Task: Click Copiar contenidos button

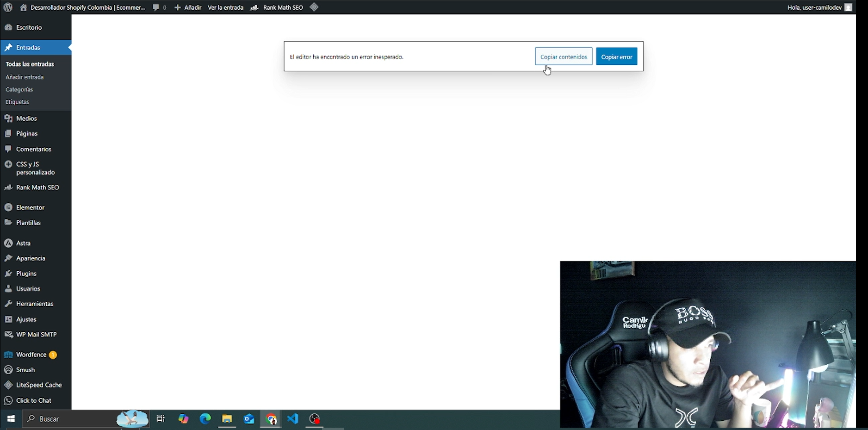Action: (564, 56)
